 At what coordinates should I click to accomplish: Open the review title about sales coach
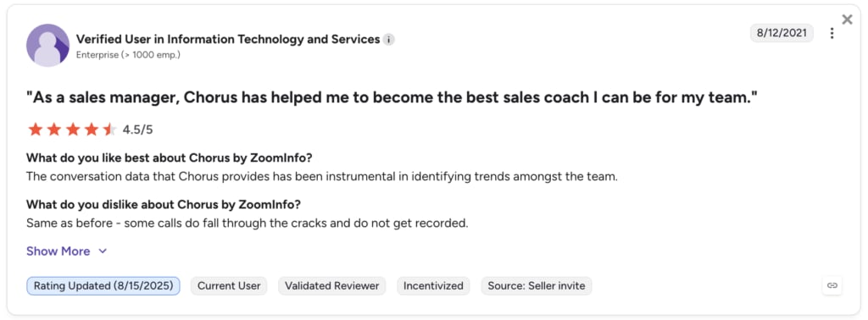click(x=392, y=98)
